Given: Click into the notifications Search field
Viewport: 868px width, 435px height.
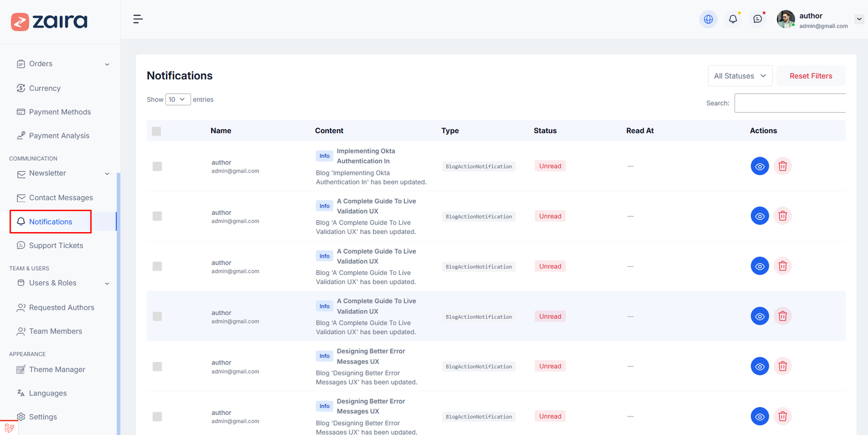Looking at the screenshot, I should 789,103.
